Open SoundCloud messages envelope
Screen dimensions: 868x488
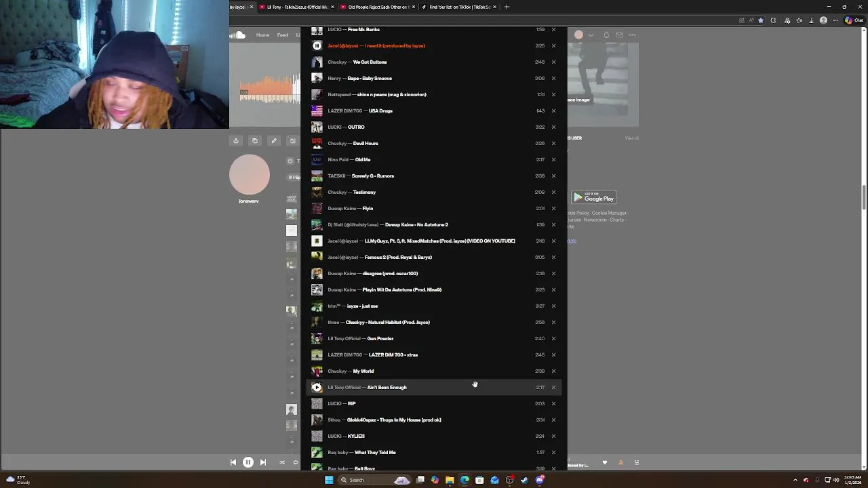(619, 35)
